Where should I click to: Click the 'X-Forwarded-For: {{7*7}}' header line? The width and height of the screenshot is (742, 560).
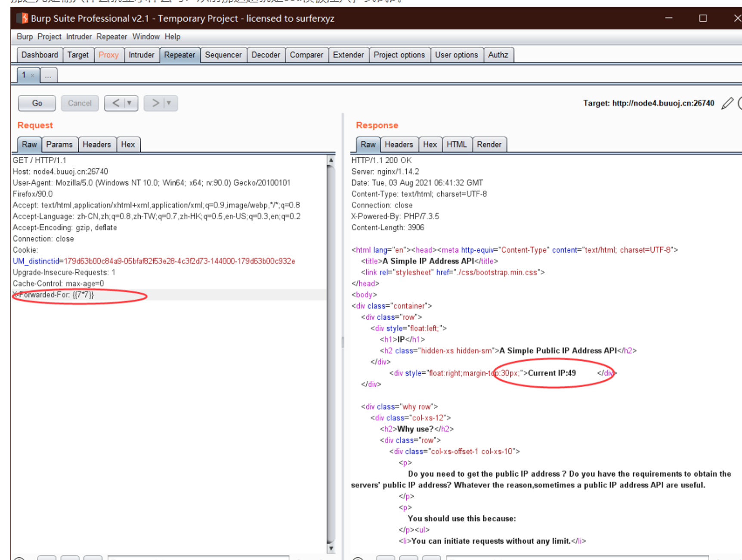click(53, 295)
